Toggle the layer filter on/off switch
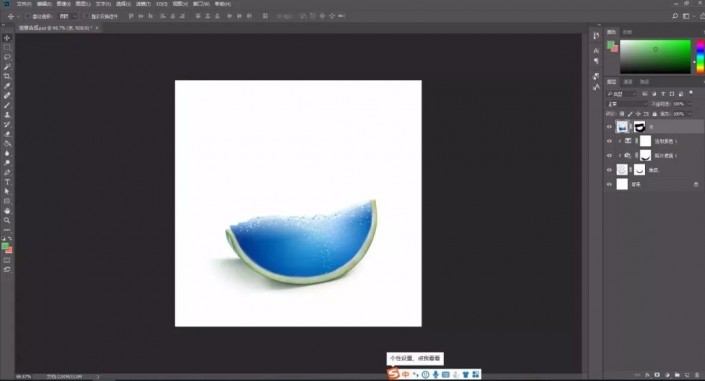 (691, 93)
